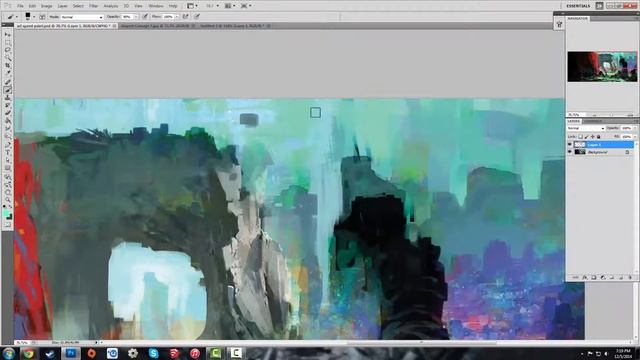Open the Screen Mode dropdown
The image size is (640, 360).
[x=246, y=6]
